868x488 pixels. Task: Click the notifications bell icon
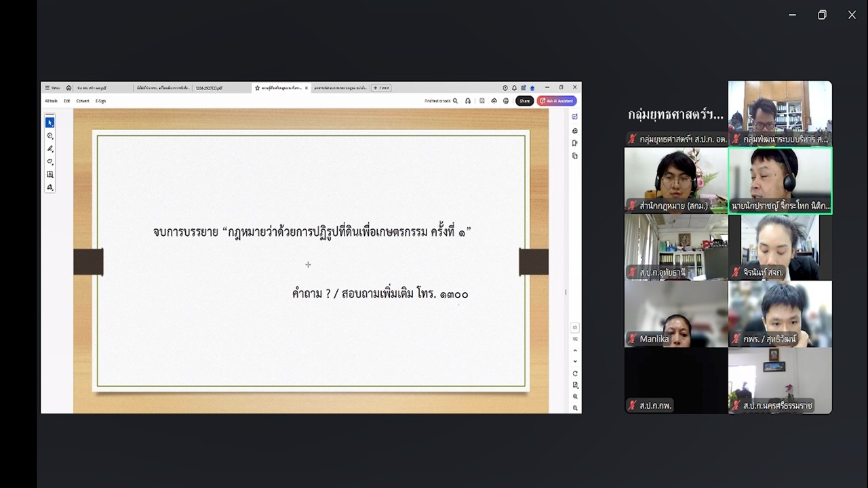pos(514,87)
